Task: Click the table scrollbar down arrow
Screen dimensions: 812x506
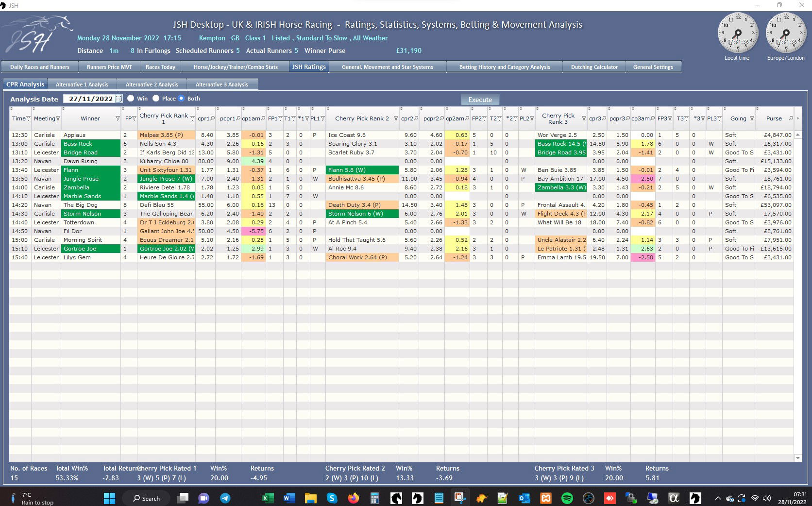Action: point(797,458)
